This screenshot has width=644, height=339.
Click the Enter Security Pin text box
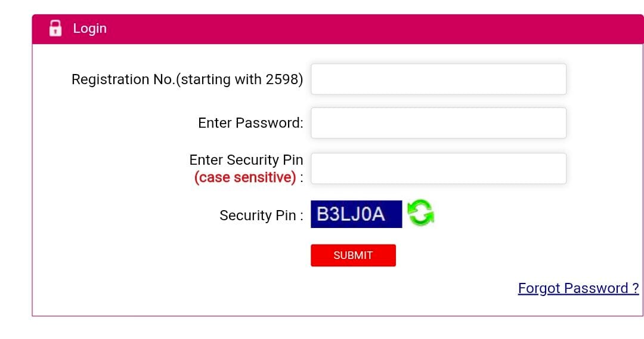pyautogui.click(x=438, y=168)
